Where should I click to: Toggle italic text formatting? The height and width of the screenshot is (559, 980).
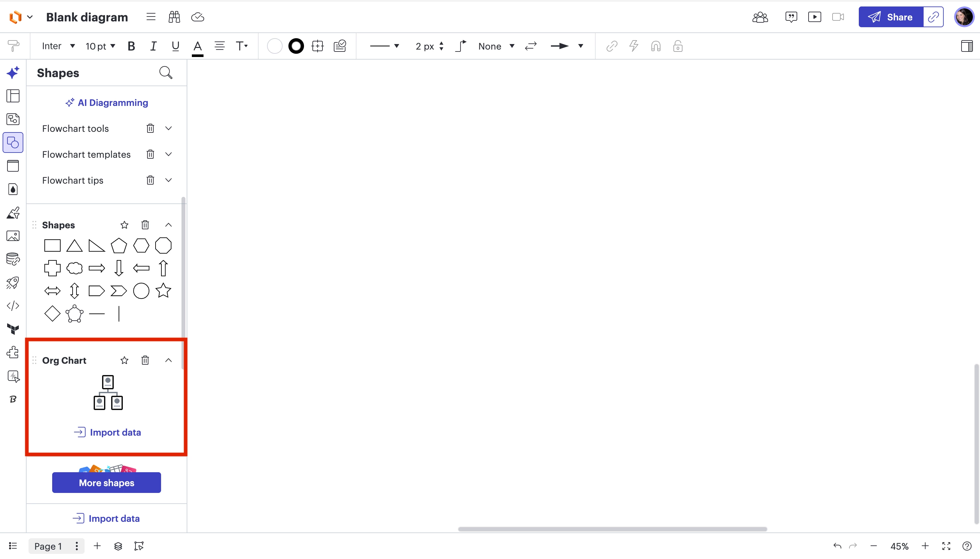pyautogui.click(x=153, y=46)
